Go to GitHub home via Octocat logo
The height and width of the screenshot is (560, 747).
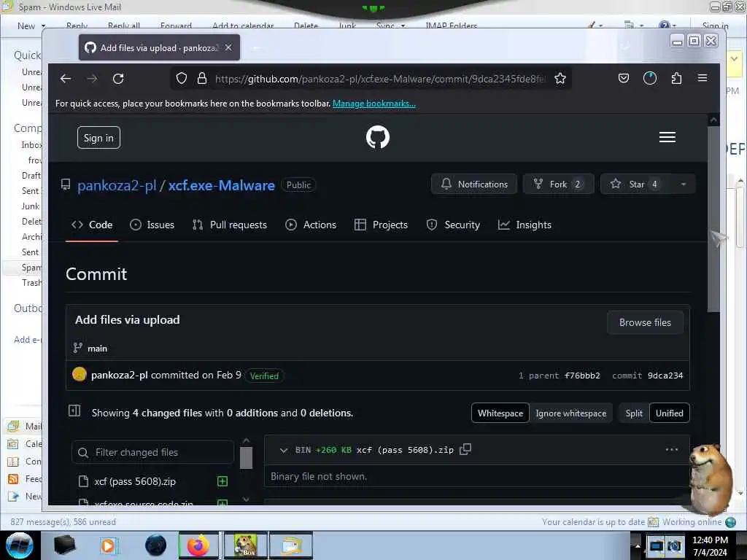click(378, 137)
